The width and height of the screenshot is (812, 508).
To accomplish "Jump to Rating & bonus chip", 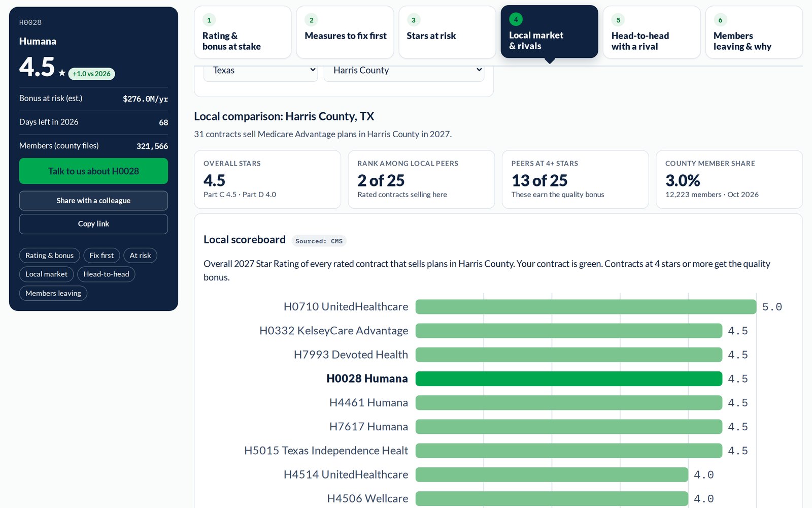I will click(50, 256).
